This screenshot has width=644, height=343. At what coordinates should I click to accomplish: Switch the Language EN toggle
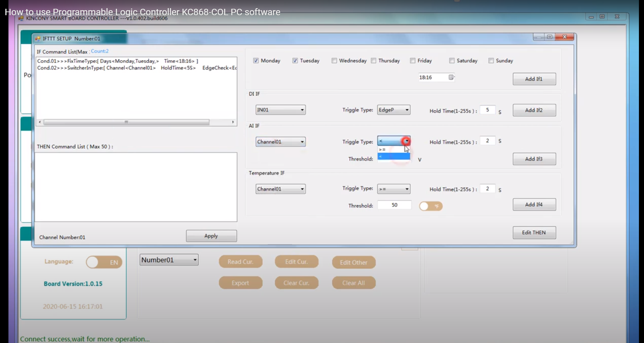[x=104, y=262]
